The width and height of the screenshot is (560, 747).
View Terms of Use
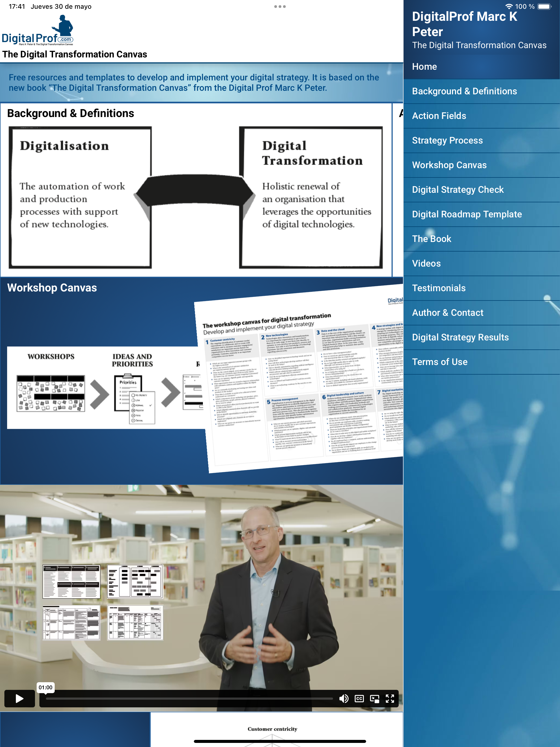(x=482, y=362)
